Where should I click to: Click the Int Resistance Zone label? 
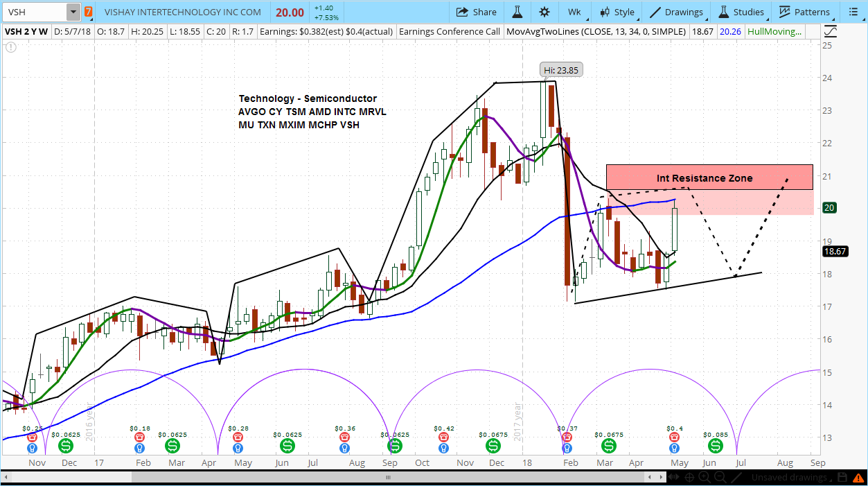(x=705, y=178)
